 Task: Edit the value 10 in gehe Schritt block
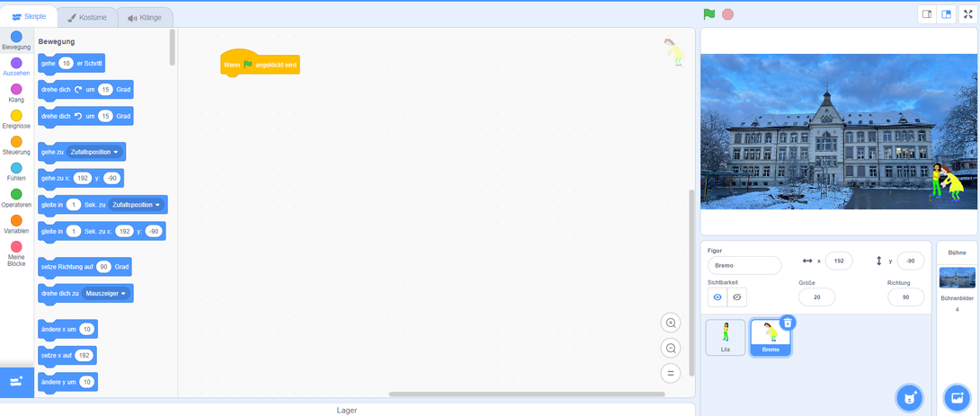click(67, 63)
